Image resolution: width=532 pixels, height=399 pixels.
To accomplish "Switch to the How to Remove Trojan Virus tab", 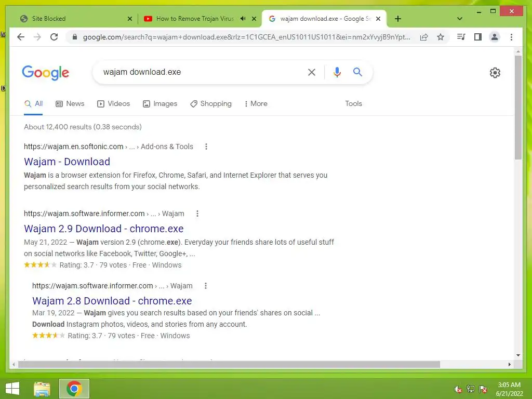I will click(x=195, y=19).
